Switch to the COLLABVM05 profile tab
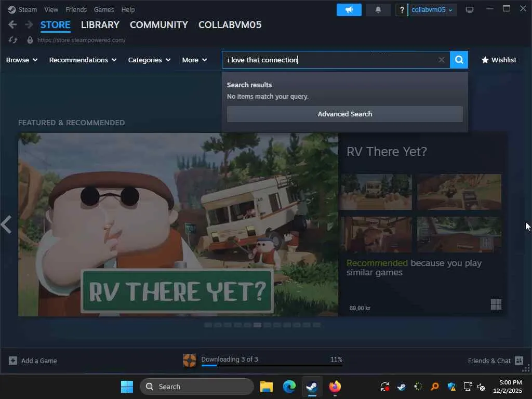 click(x=230, y=25)
